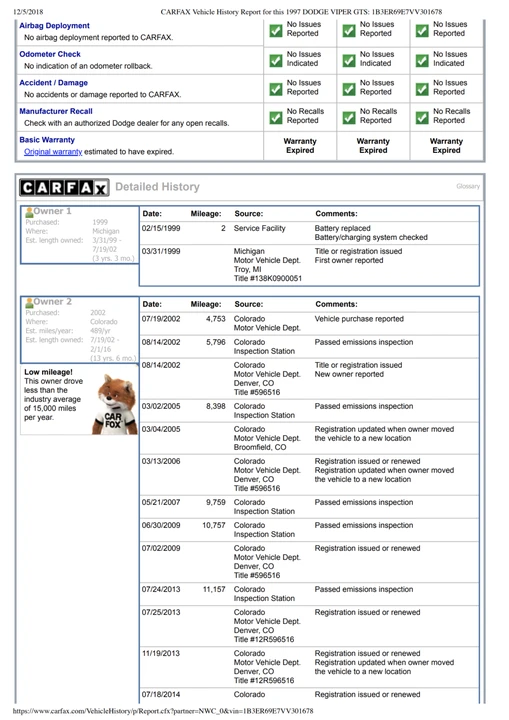509x720 pixels.
Task: Click the Mileage: header in Owner 1 table
Action: (206, 214)
